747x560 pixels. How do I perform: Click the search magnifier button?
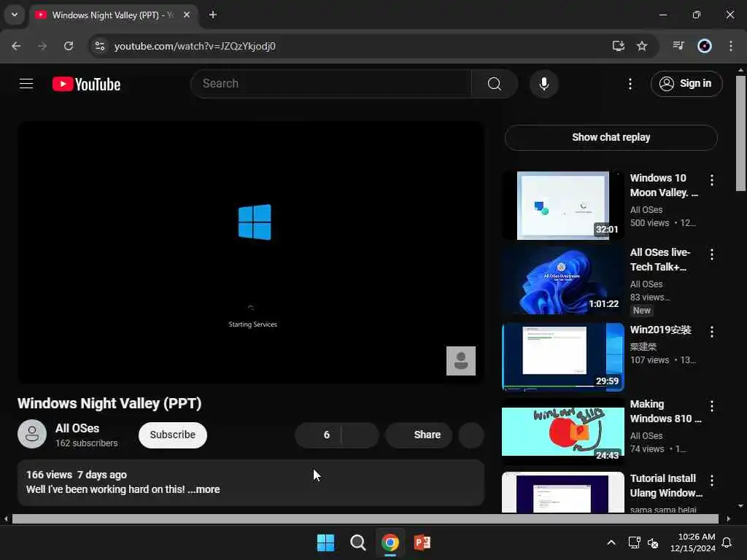[494, 84]
